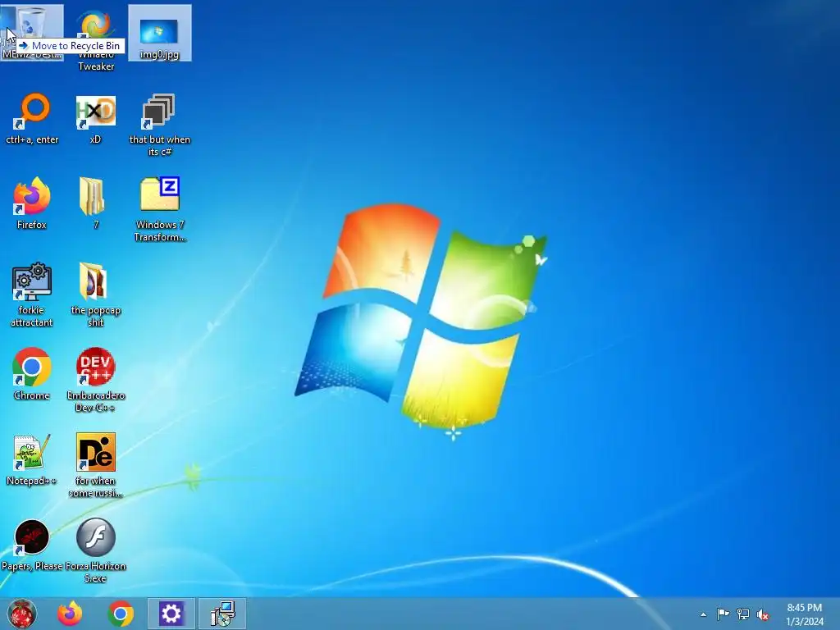Select the img0.jpg file thumbnail
The image size is (840, 630).
tap(159, 31)
